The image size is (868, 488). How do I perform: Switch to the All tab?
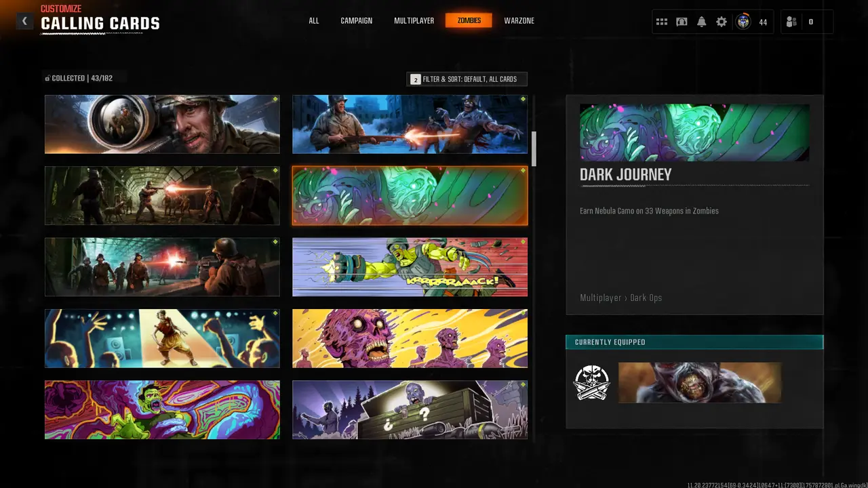coord(314,21)
